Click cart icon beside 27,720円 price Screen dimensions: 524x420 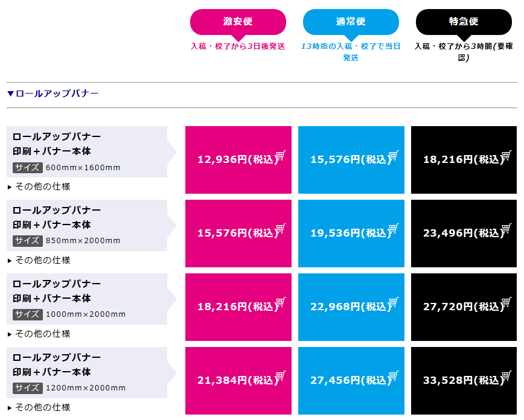(506, 303)
